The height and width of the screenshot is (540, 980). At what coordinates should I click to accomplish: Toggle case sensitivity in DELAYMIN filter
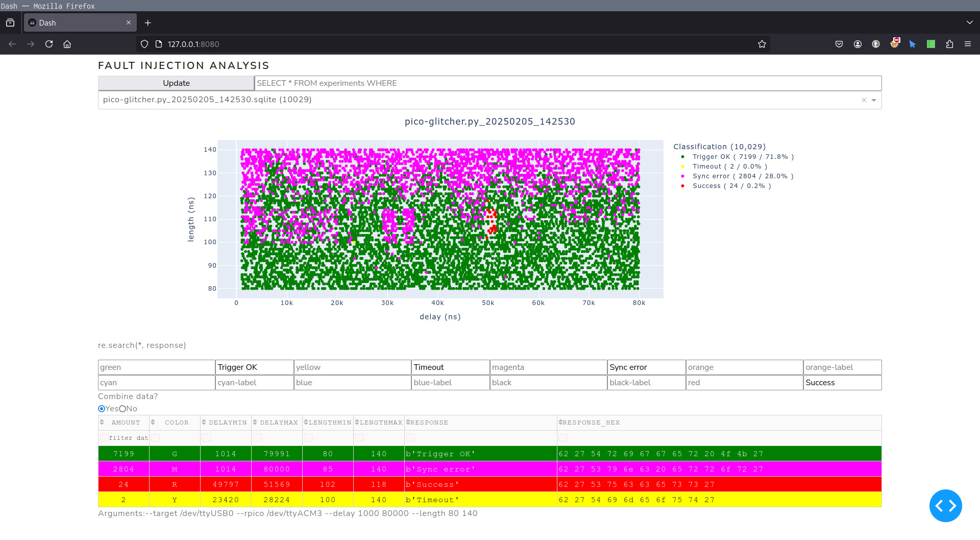(x=206, y=438)
